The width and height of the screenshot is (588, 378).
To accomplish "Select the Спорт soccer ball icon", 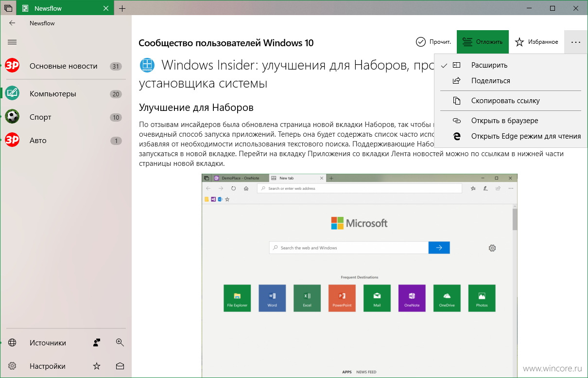I will (12, 117).
